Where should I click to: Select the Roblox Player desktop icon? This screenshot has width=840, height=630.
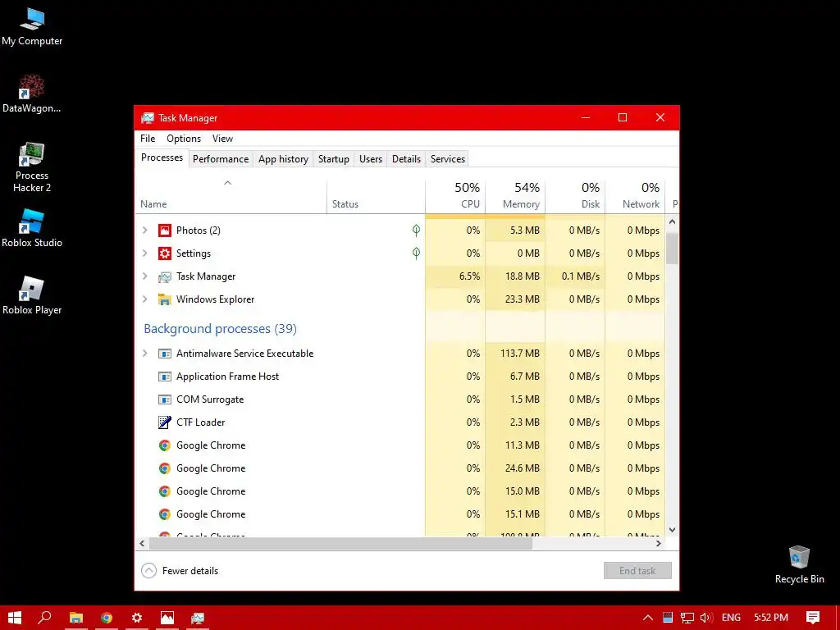click(x=32, y=295)
